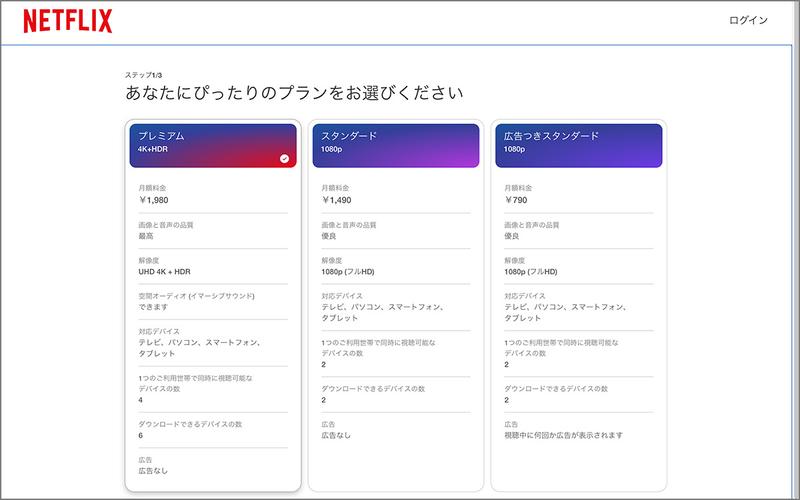The height and width of the screenshot is (500, 800).
Task: Click the ステップ1/3 step indicator
Action: (x=143, y=75)
